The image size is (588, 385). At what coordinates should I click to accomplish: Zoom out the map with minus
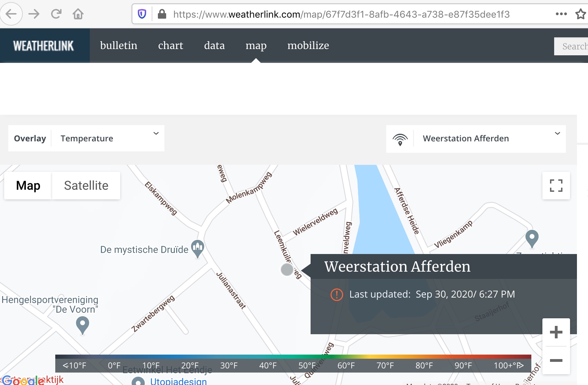[556, 360]
